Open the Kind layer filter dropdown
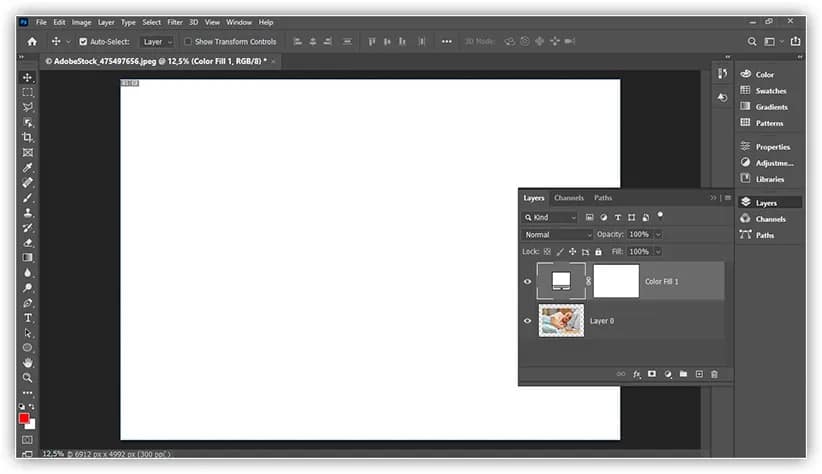 coord(550,217)
